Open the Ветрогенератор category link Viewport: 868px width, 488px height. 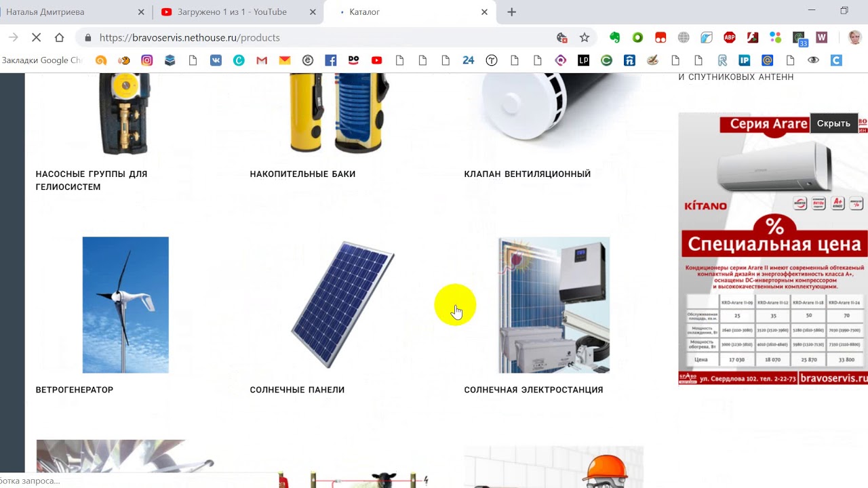click(x=75, y=390)
